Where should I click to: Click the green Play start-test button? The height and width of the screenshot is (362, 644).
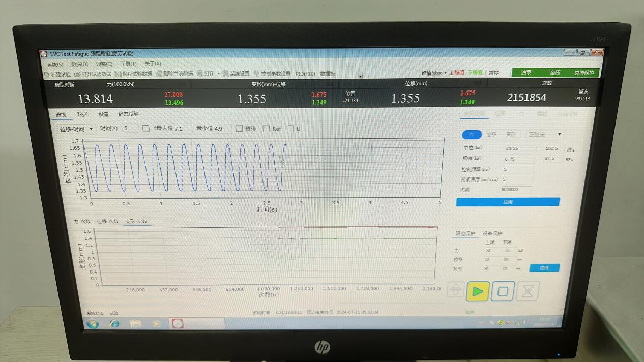[x=478, y=291]
